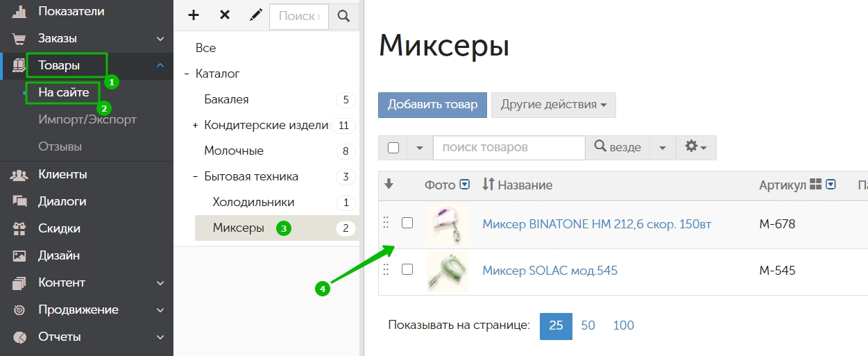Open the Другие действия dropdown

[553, 105]
